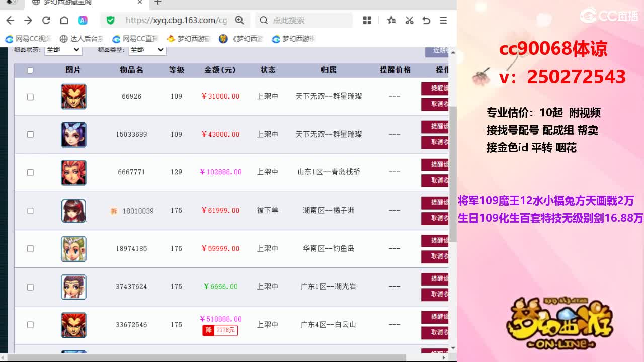Set price reminder for item 37437624
Screen dimensions: 644x362
click(435, 279)
